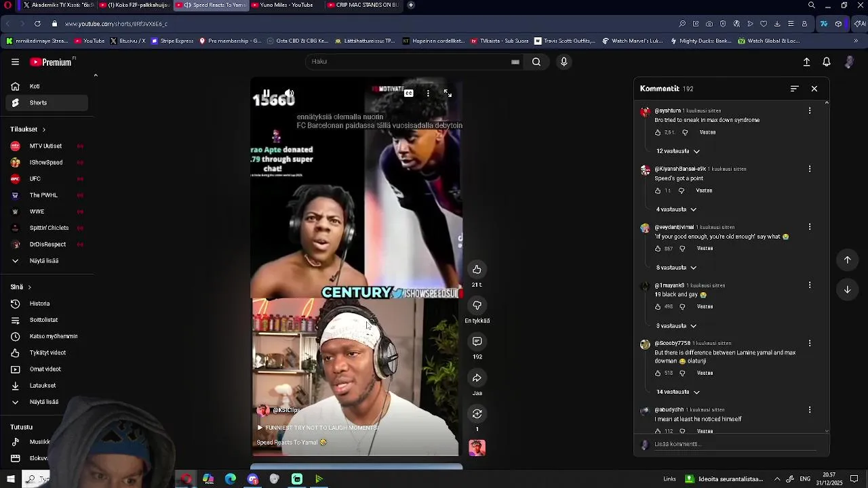Screen dimensions: 868x488
Task: Open the Short's more options menu
Action: [428, 94]
